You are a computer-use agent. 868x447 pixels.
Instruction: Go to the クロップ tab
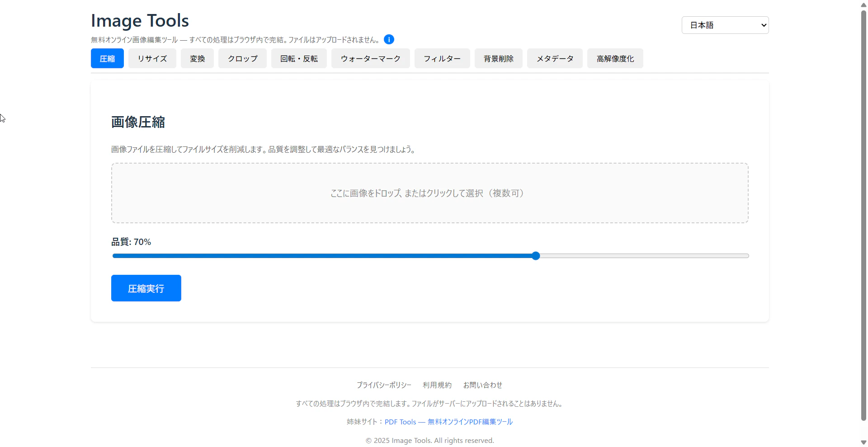tap(242, 58)
